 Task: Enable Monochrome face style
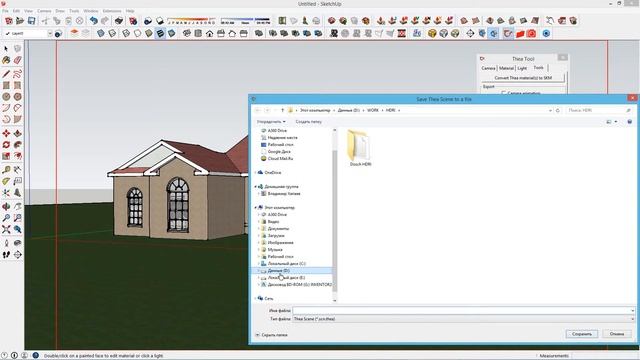point(171,33)
